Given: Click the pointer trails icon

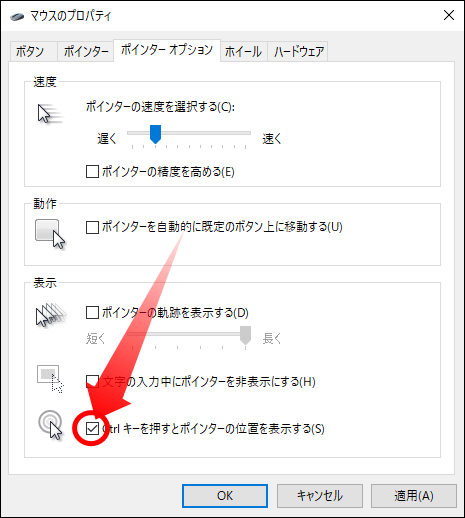Looking at the screenshot, I should (x=51, y=314).
